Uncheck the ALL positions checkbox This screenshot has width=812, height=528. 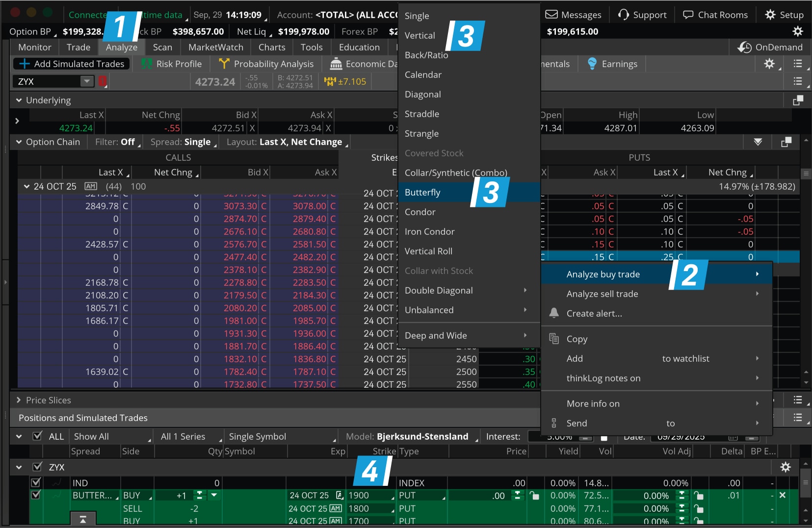click(37, 436)
